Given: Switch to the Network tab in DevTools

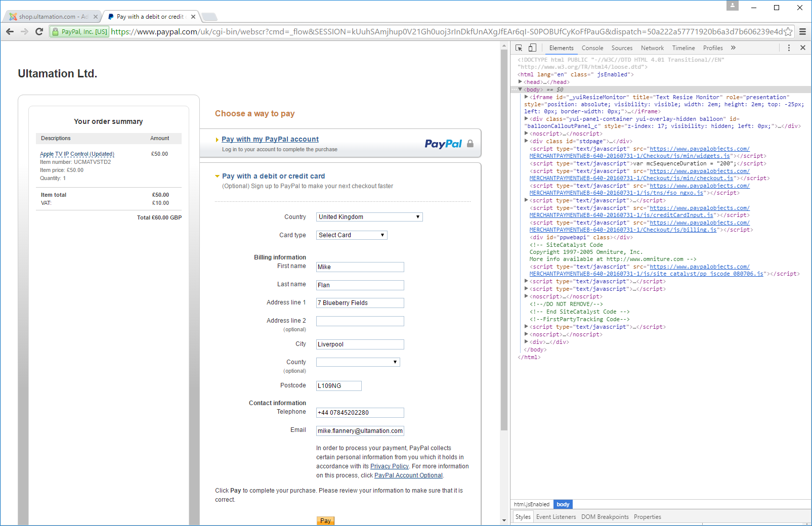Looking at the screenshot, I should (x=652, y=48).
